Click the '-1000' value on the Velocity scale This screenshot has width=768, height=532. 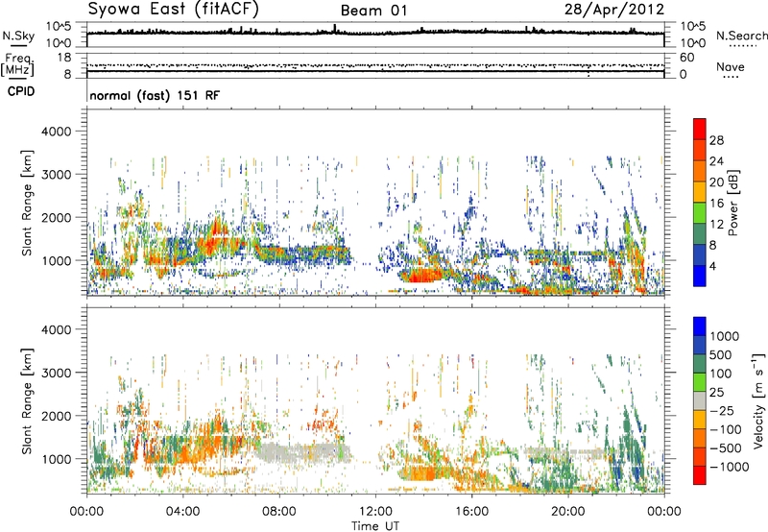[x=729, y=467]
